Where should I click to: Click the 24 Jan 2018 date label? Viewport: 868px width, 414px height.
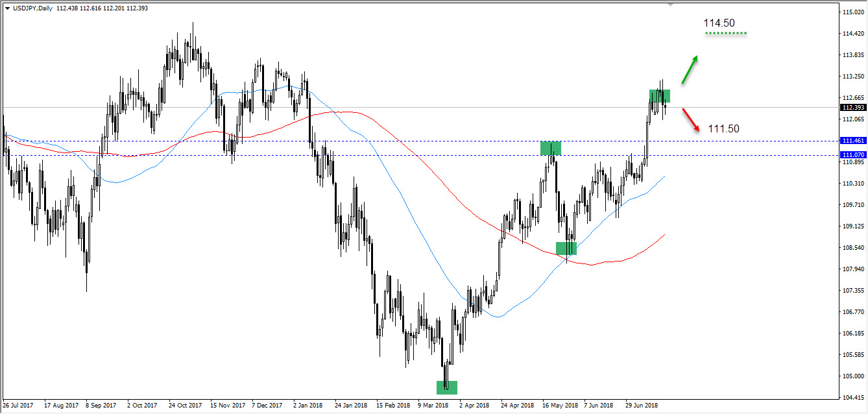tap(350, 406)
